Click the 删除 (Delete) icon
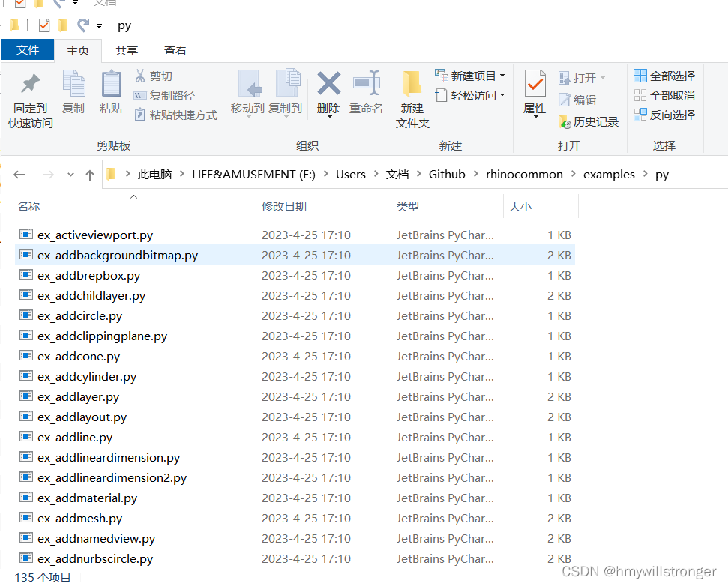The height and width of the screenshot is (586, 728). click(x=328, y=90)
